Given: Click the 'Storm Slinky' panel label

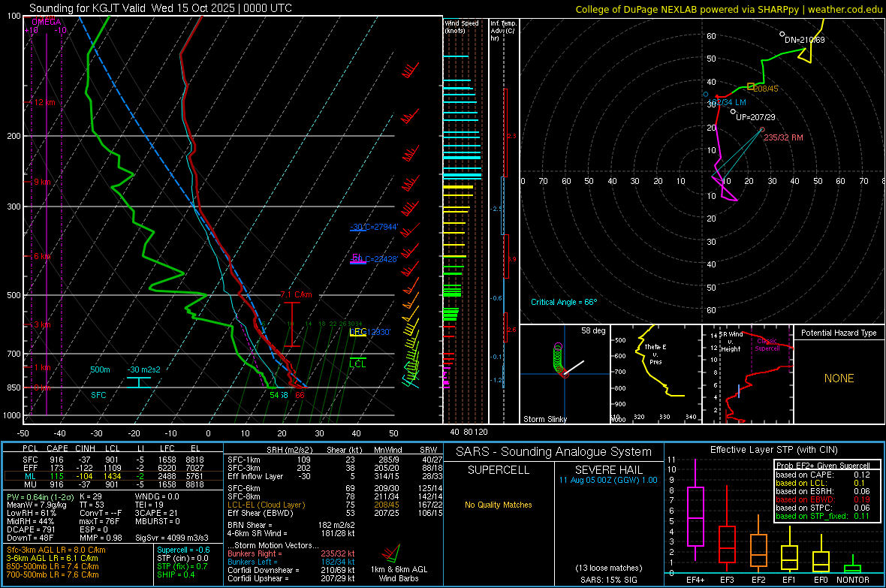Looking at the screenshot, I should click(x=544, y=419).
